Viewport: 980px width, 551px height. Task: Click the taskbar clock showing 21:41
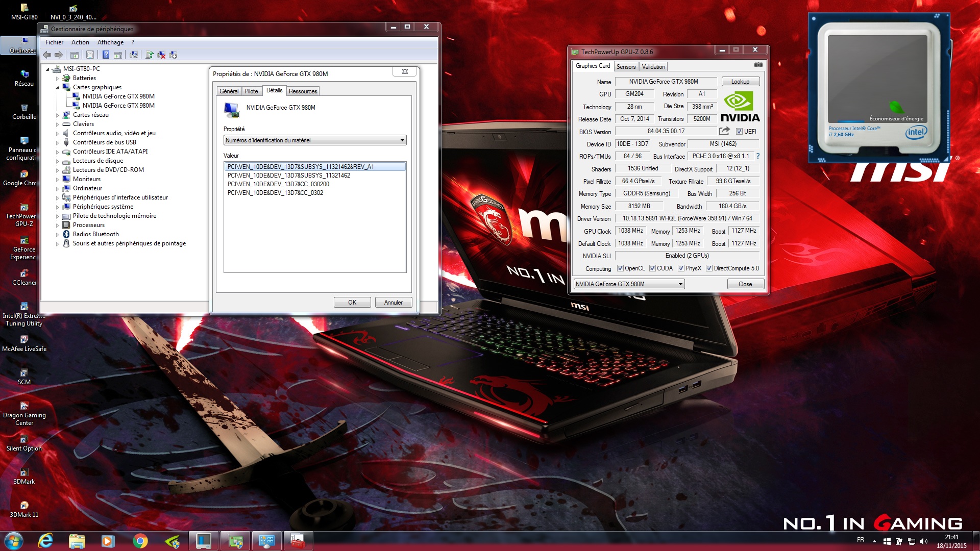951,541
